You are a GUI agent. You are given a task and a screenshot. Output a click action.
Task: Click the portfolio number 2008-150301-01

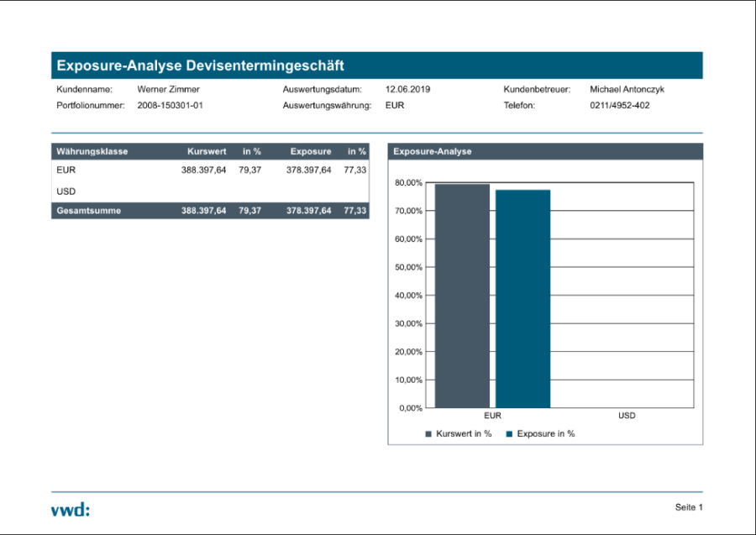pos(170,106)
